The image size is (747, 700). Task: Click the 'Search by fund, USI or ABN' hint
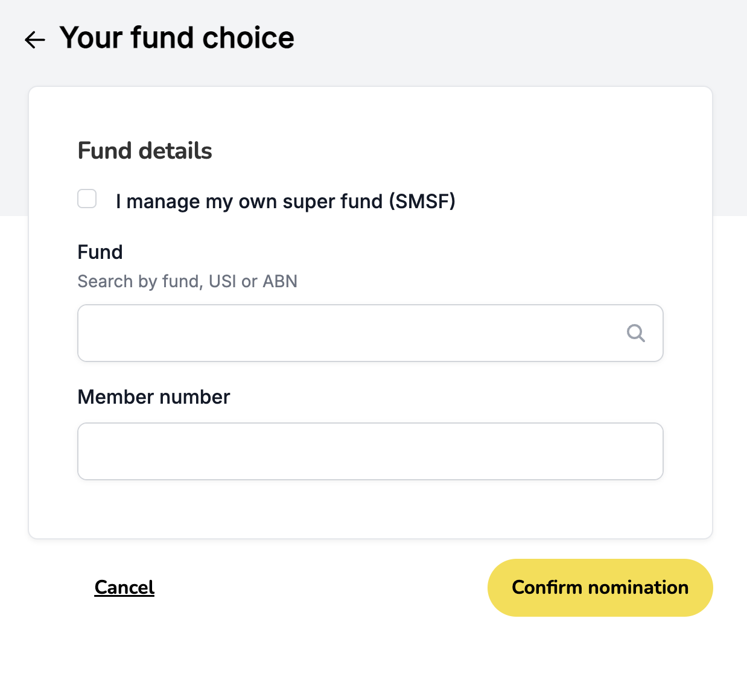point(188,281)
